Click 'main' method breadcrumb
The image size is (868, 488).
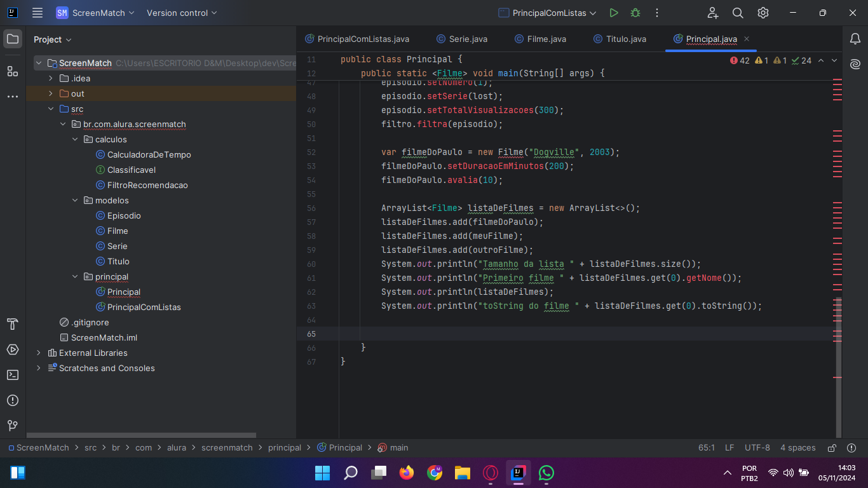393,448
